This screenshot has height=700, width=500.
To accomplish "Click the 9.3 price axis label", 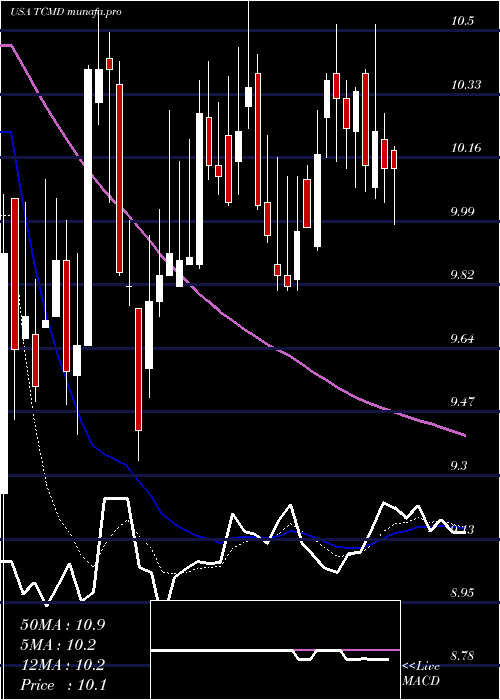I will coord(459,465).
